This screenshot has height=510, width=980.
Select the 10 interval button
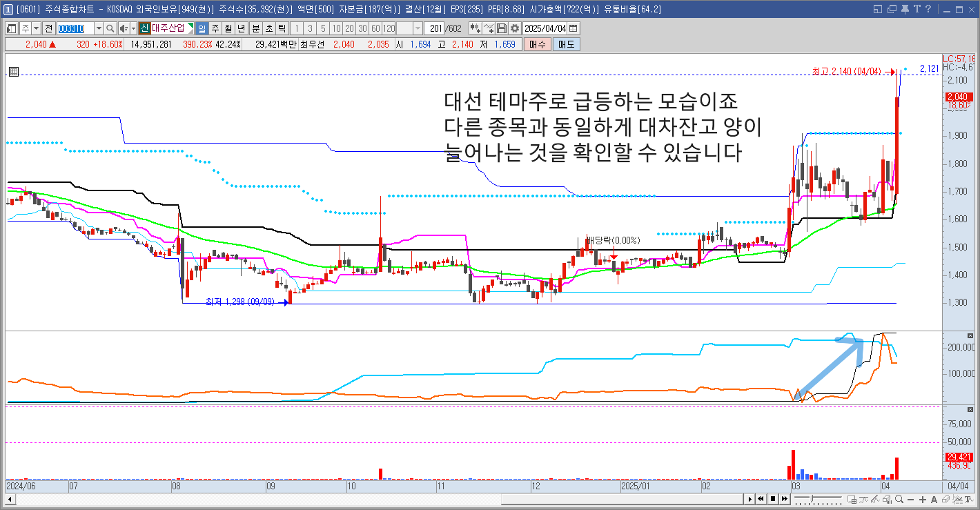click(x=336, y=28)
